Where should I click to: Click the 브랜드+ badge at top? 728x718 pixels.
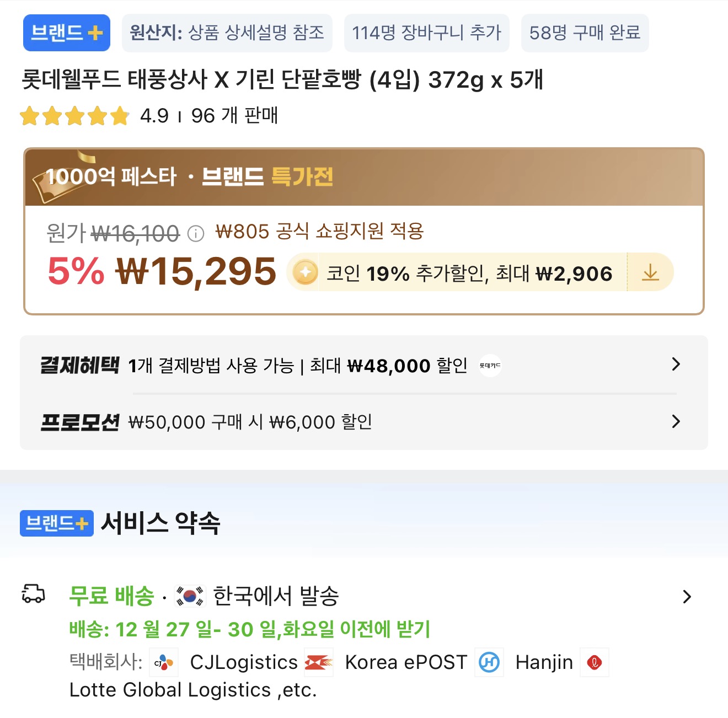coord(66,33)
